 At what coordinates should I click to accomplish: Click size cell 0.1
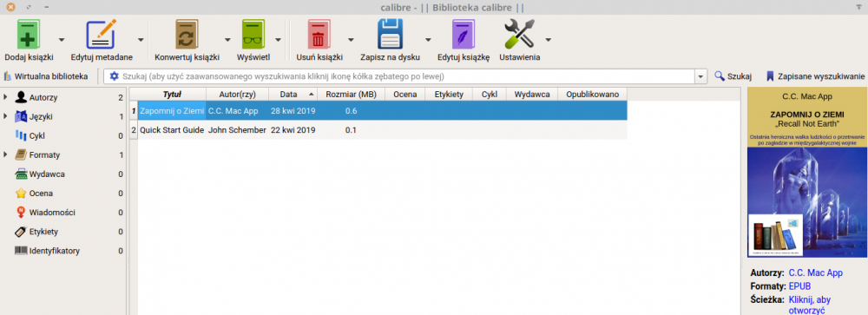tap(351, 130)
